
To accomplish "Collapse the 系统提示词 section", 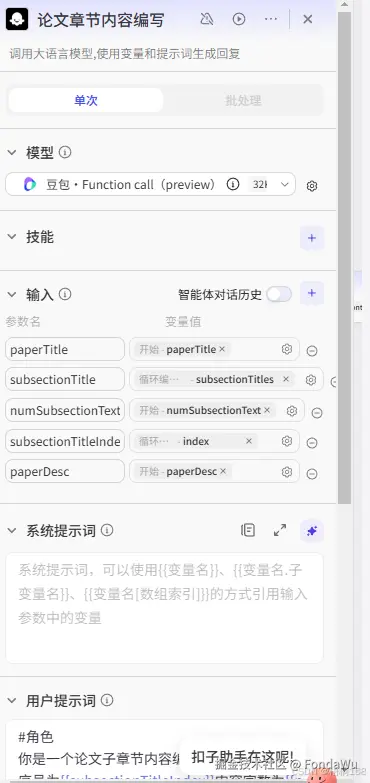I will pyautogui.click(x=12, y=530).
